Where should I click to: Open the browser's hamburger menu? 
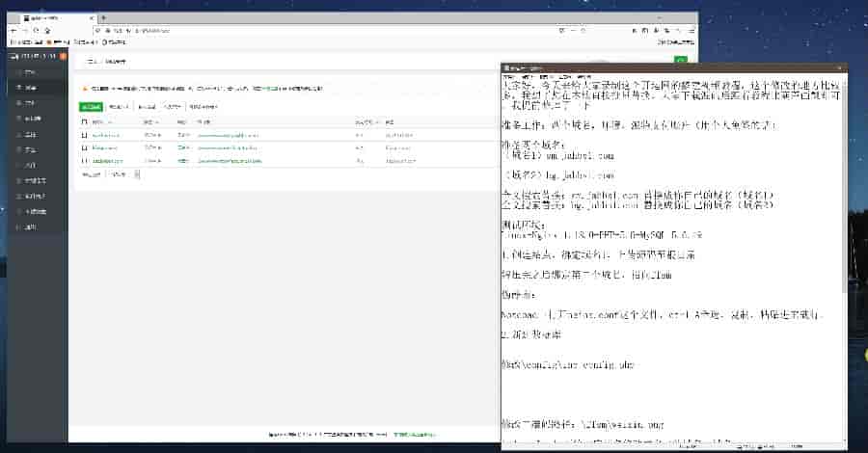point(692,31)
